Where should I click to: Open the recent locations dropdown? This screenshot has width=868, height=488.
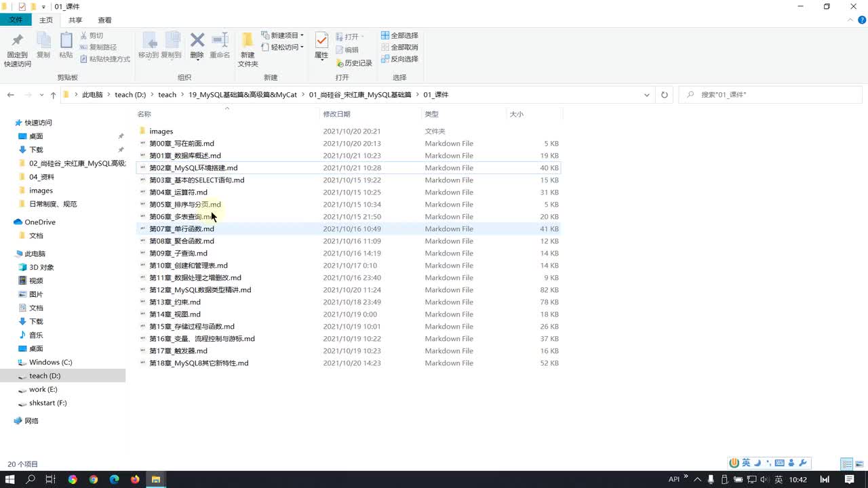click(x=42, y=95)
